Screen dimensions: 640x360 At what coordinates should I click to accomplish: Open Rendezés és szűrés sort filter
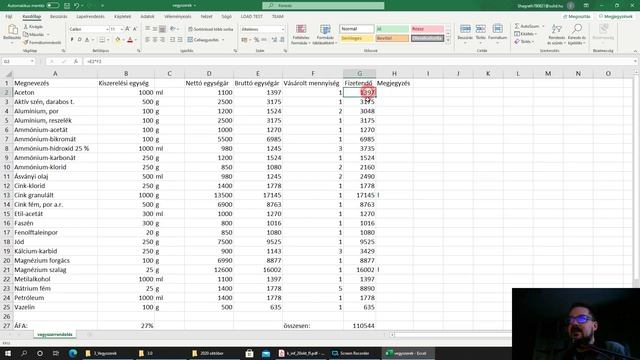[x=556, y=34]
